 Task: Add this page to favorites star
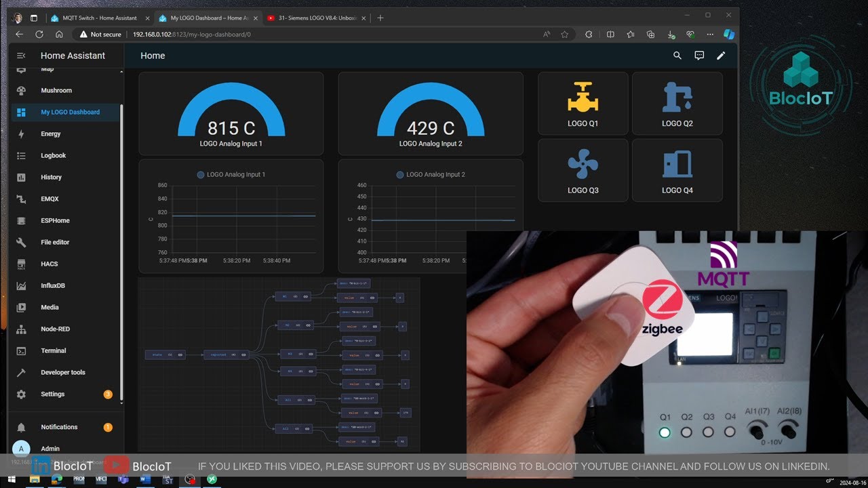pyautogui.click(x=564, y=34)
